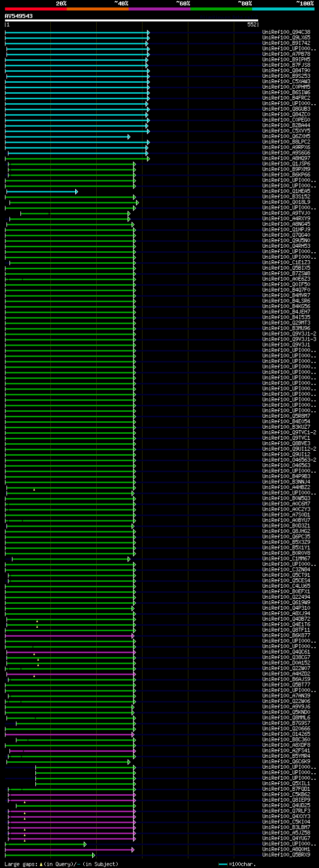The image size is (319, 868).
Task: Select the UniRef100_Q5BRX9 label
Action: pos(286,855)
